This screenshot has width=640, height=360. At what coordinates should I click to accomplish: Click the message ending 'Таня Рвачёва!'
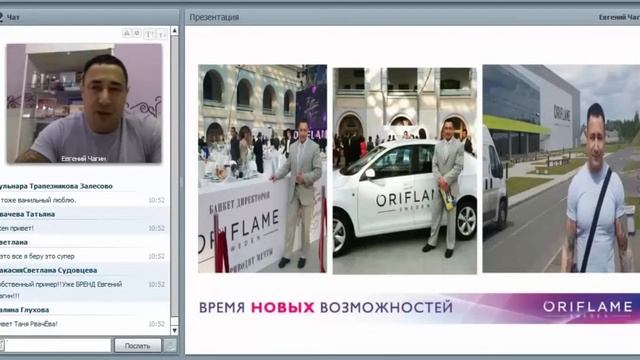pos(29,324)
